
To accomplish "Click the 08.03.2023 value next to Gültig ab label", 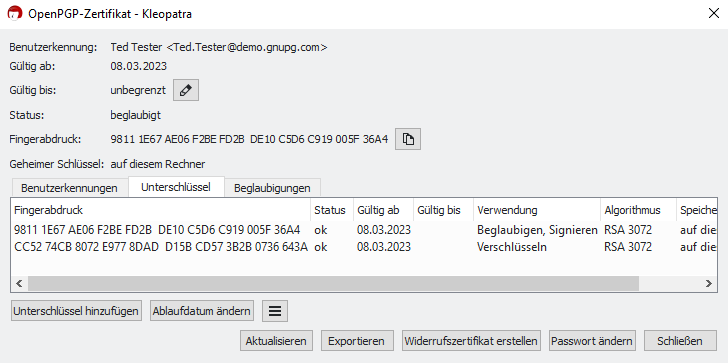I will (x=139, y=66).
